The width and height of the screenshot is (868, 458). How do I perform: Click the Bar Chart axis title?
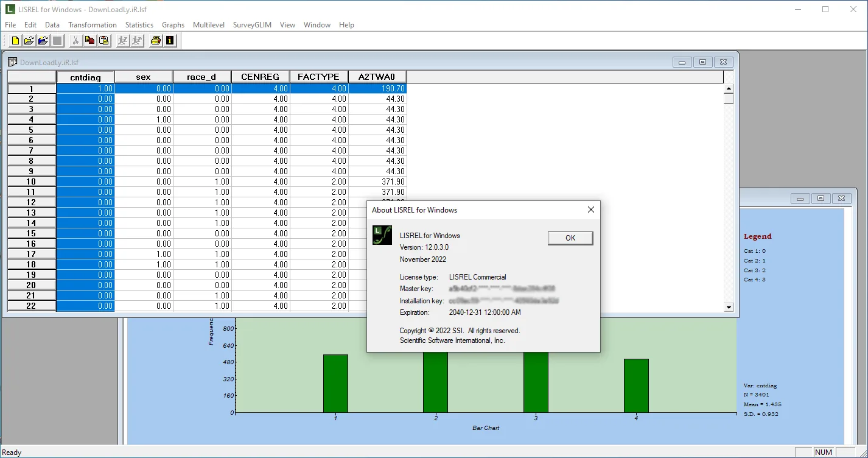486,428
